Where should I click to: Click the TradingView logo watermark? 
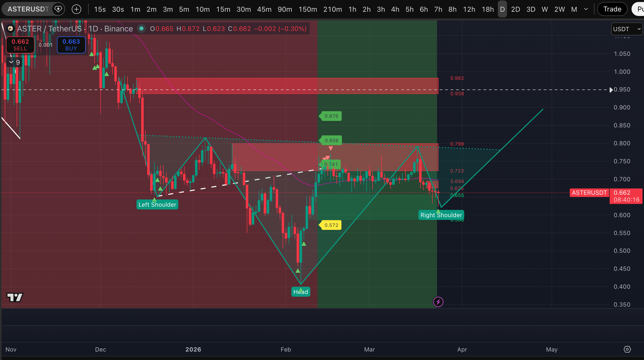click(15, 297)
